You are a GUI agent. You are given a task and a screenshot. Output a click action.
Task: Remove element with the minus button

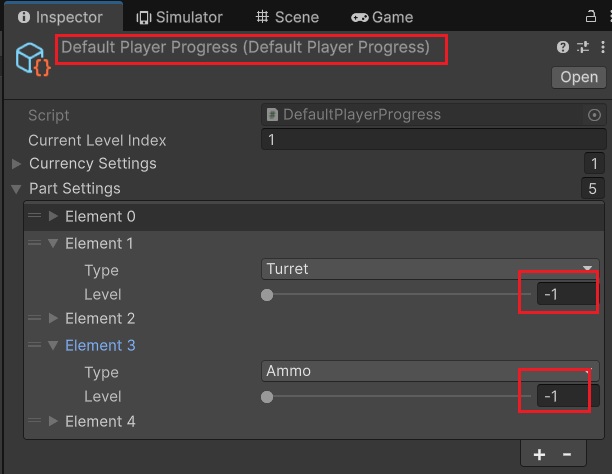coord(567,454)
